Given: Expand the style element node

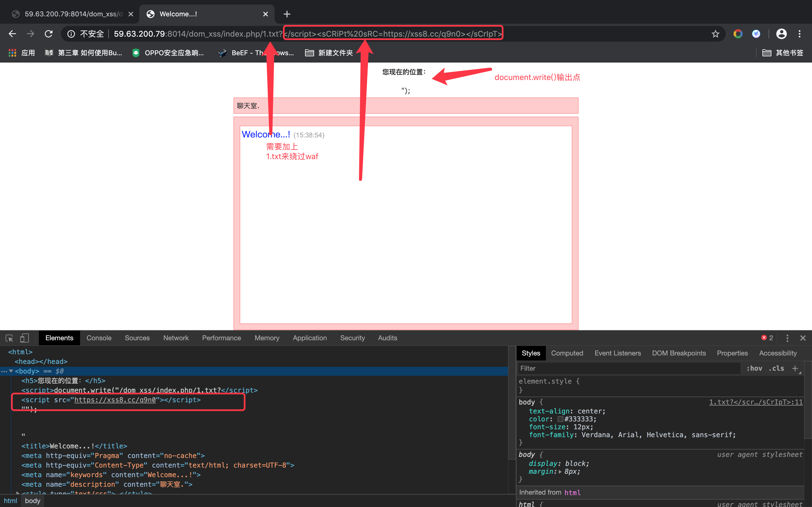Looking at the screenshot, I should (18, 493).
